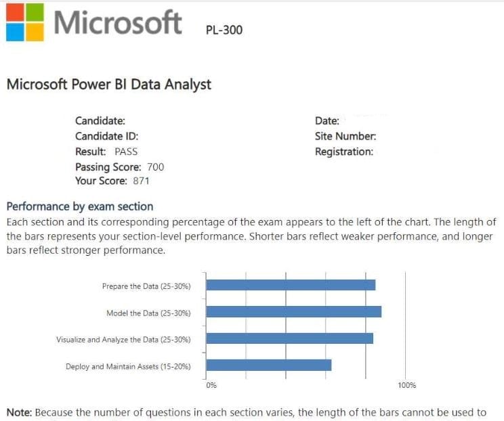Click the Model the Data bar
The width and height of the screenshot is (504, 421).
[293, 312]
